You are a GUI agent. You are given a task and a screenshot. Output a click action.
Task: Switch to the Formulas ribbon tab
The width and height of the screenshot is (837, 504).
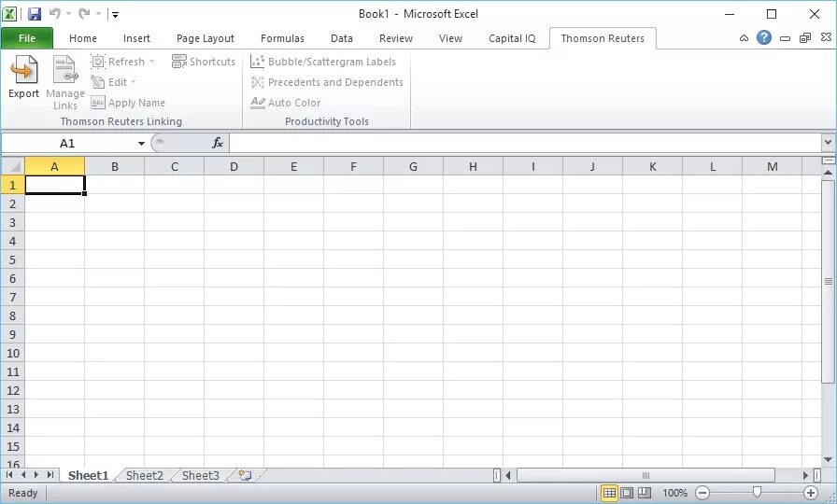click(282, 38)
